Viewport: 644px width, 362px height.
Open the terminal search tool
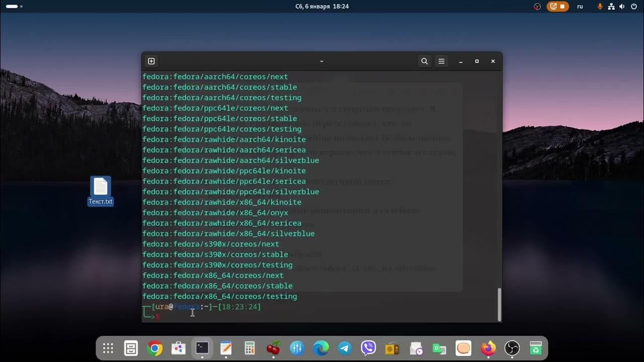click(x=425, y=61)
